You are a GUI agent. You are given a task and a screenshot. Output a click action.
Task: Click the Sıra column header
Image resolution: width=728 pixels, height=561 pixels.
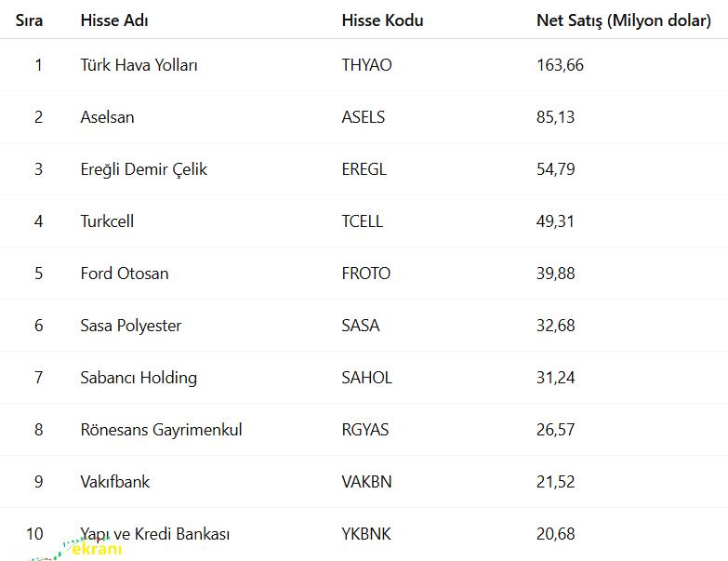[x=30, y=20]
